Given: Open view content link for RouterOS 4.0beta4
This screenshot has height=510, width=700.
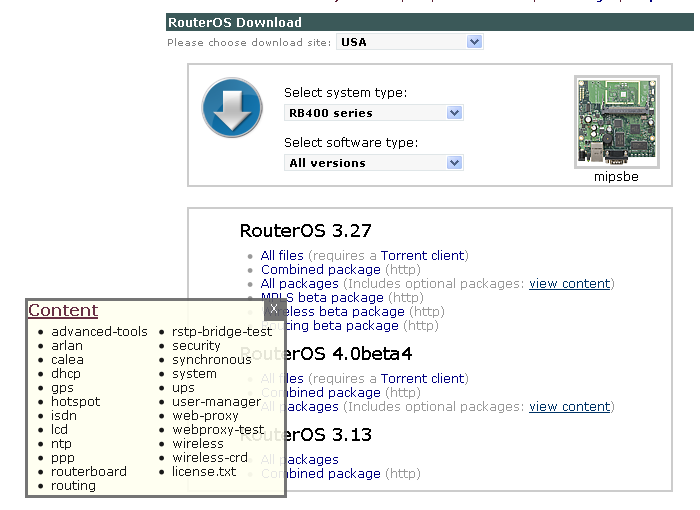Looking at the screenshot, I should [569, 406].
